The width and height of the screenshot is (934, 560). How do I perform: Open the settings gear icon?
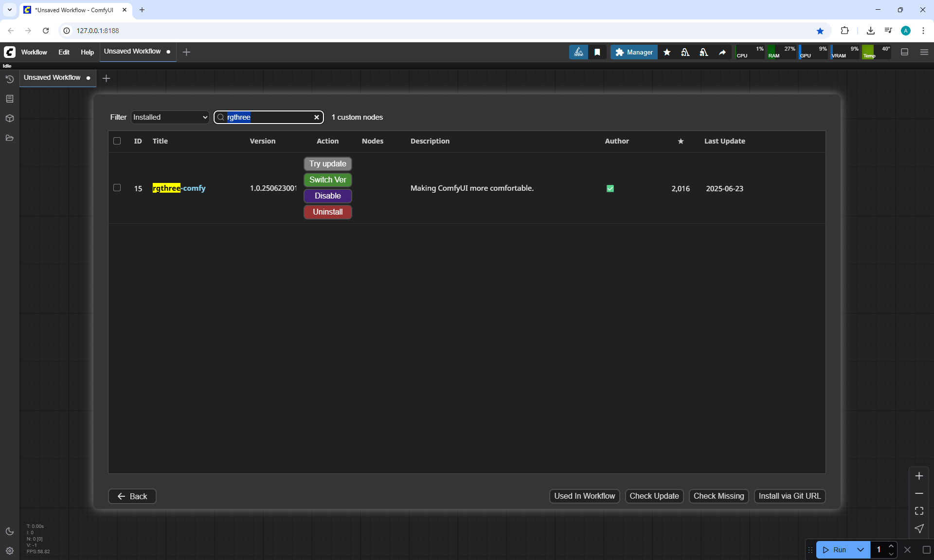9,551
